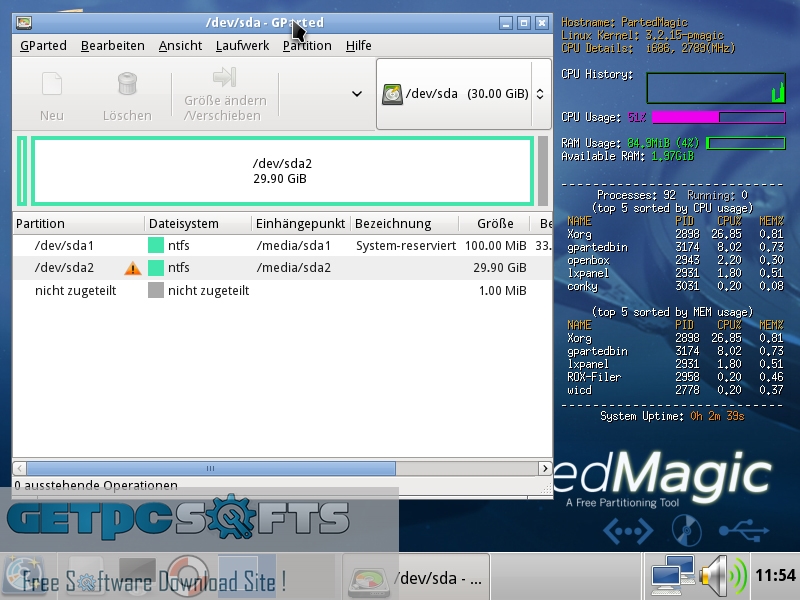This screenshot has width=800, height=600.
Task: Open the /dev/sda (30.00 GiB) device selector
Action: tap(463, 94)
